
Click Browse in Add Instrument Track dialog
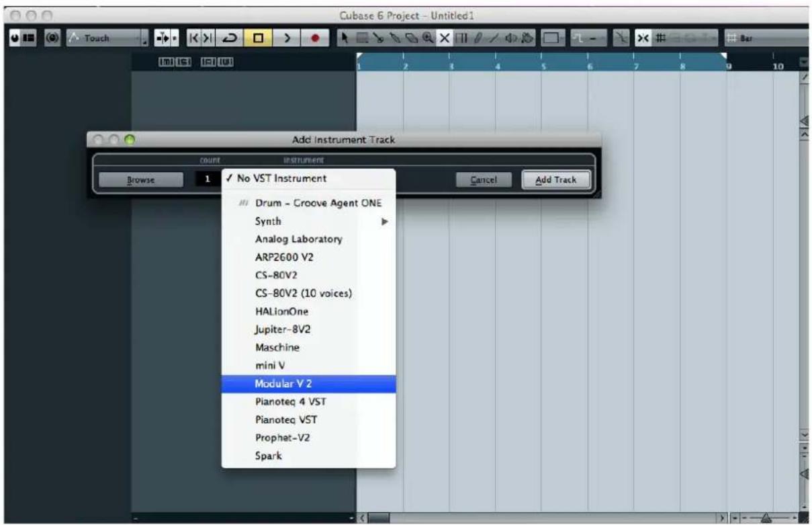click(141, 180)
